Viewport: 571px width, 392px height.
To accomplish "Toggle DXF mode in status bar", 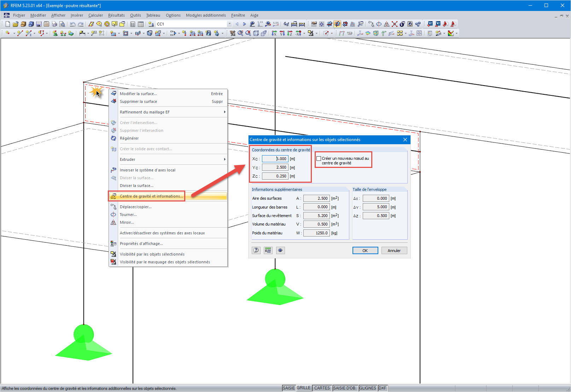I will point(382,388).
